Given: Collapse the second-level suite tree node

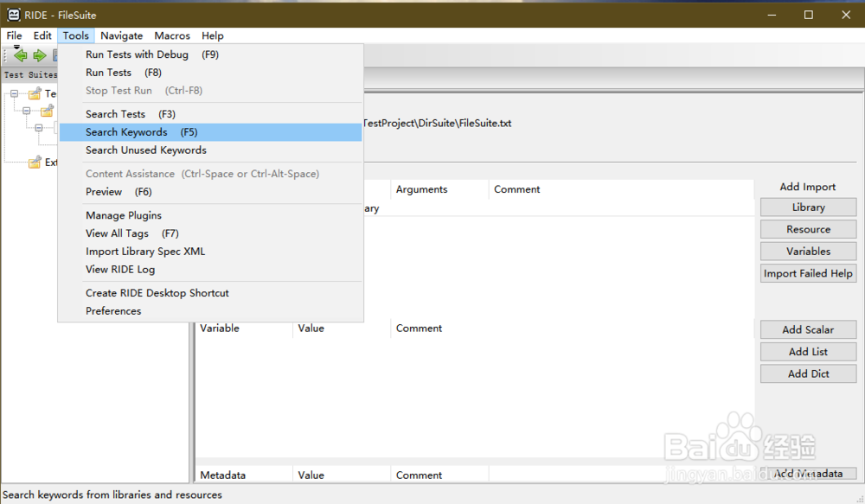Looking at the screenshot, I should pyautogui.click(x=27, y=111).
